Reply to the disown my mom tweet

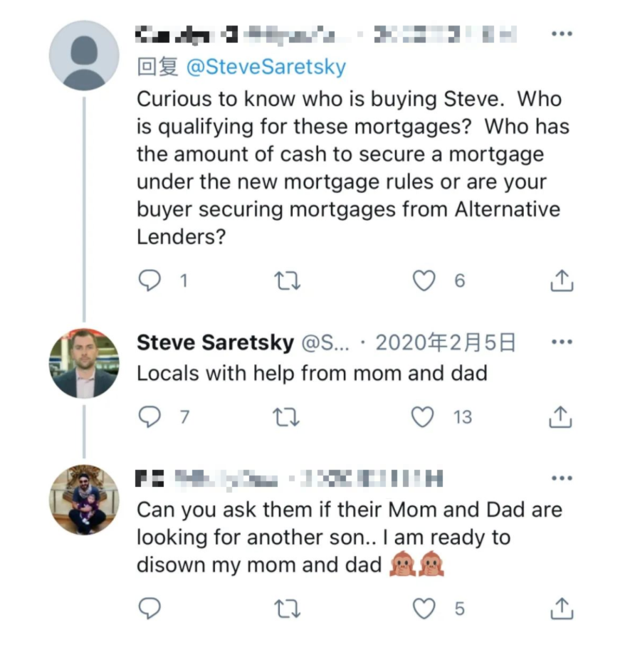point(149,608)
